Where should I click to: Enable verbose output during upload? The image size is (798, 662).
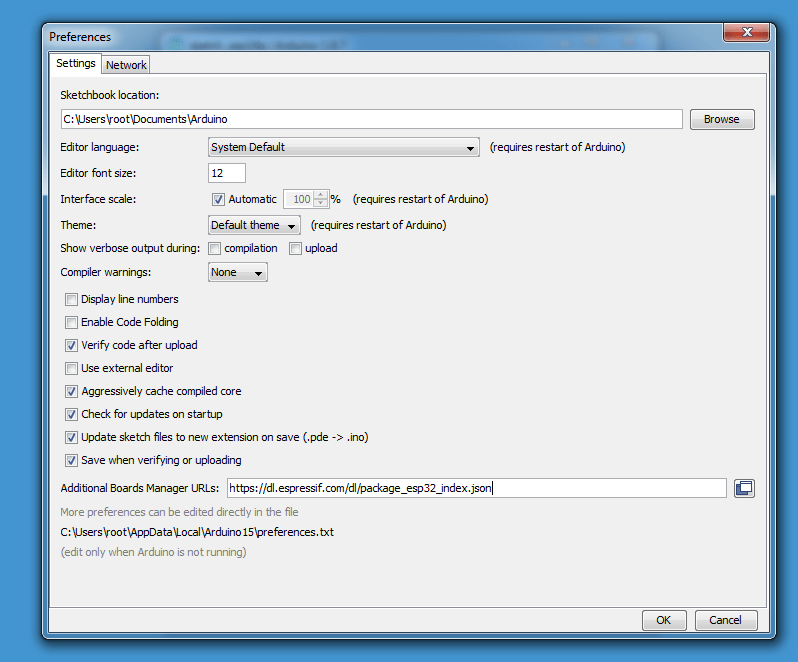point(295,248)
